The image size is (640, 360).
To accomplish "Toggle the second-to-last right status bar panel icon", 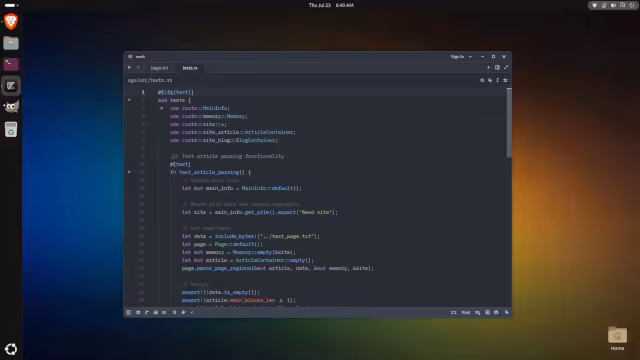I will click(496, 313).
